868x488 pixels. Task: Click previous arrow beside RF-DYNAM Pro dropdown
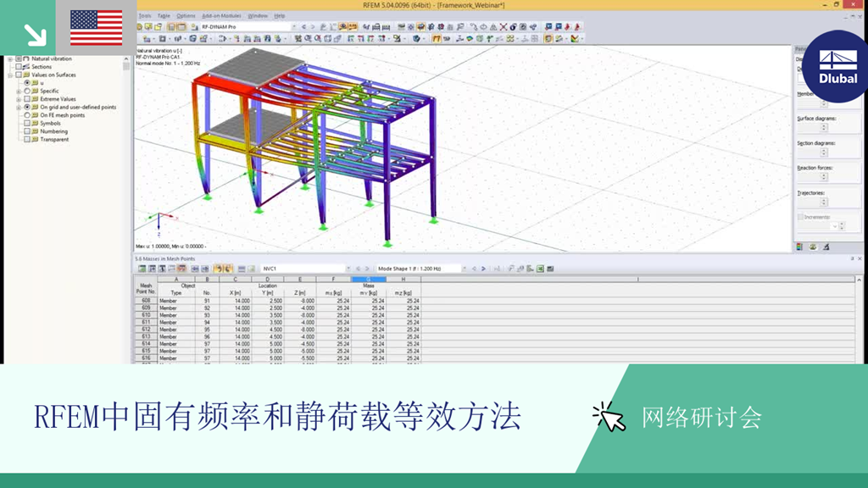(303, 26)
